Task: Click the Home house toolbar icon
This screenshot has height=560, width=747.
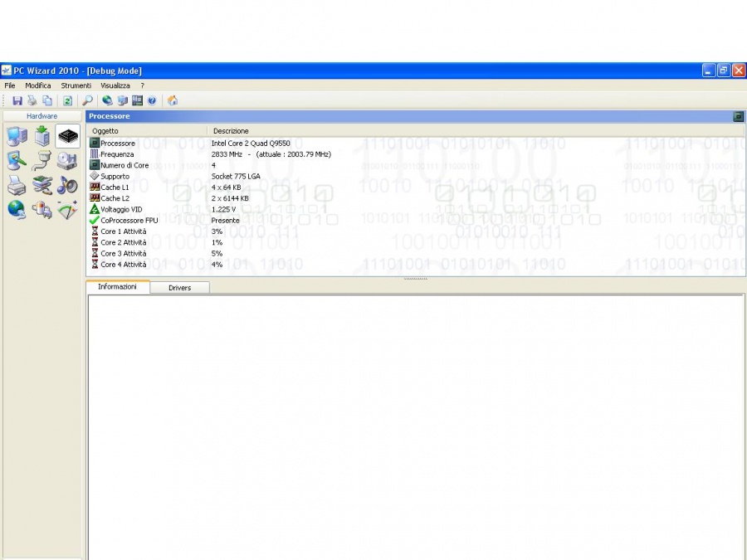Action: [x=173, y=100]
